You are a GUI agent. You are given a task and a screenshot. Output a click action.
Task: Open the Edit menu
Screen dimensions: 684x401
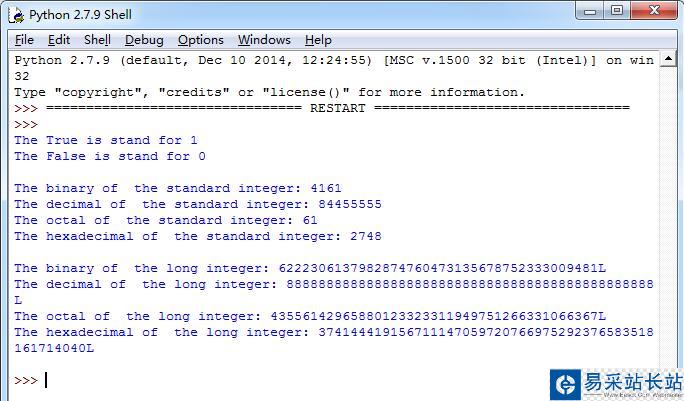[x=59, y=40]
